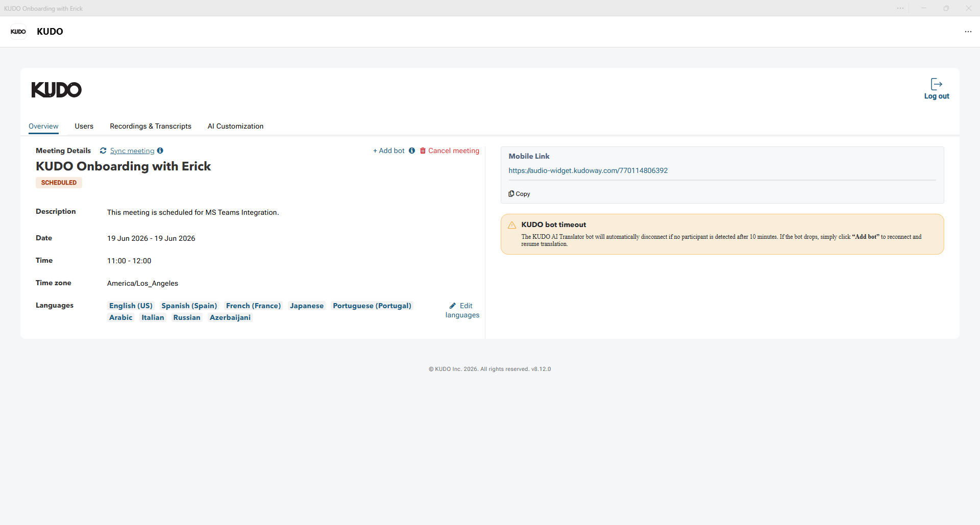The image size is (980, 525).
Task: Open the Sync meeting info icon
Action: point(160,151)
